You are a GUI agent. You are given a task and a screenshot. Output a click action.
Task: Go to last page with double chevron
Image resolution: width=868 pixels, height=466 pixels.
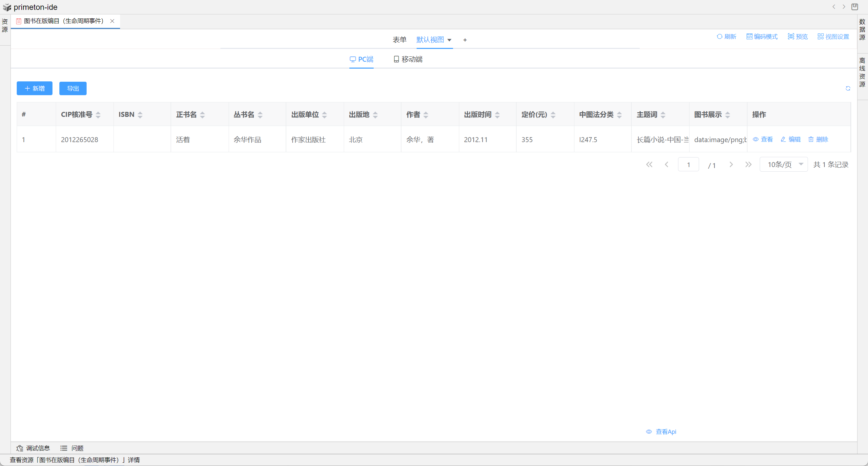coord(748,164)
